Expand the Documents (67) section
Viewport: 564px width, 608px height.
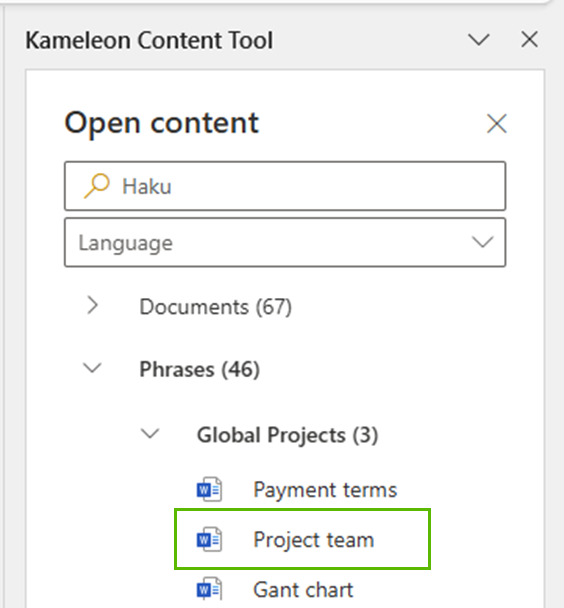pyautogui.click(x=92, y=306)
